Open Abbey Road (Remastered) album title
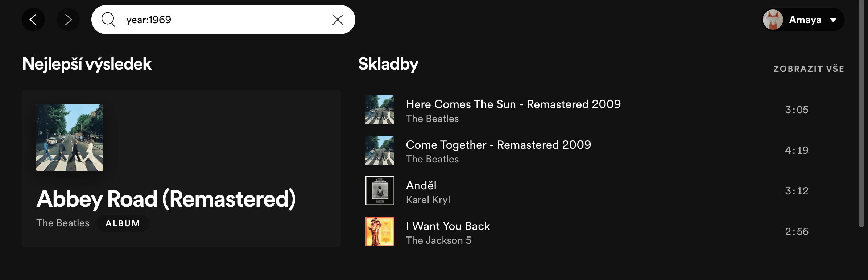868x280 pixels. 166,199
